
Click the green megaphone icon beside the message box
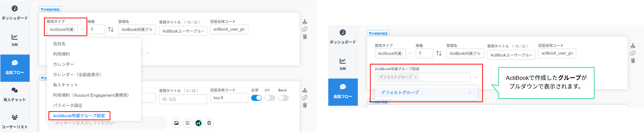(x=199, y=123)
